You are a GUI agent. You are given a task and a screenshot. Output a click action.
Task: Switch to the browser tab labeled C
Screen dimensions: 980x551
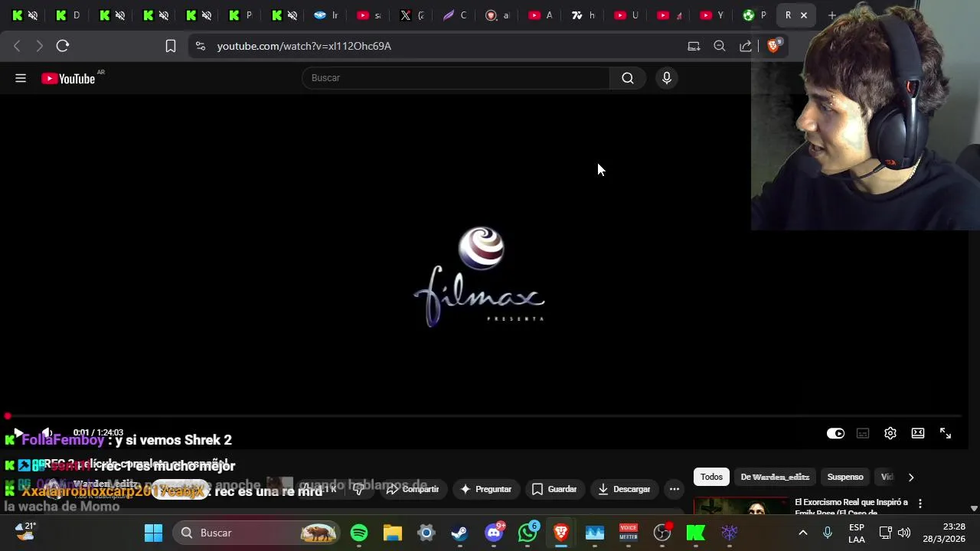[456, 15]
